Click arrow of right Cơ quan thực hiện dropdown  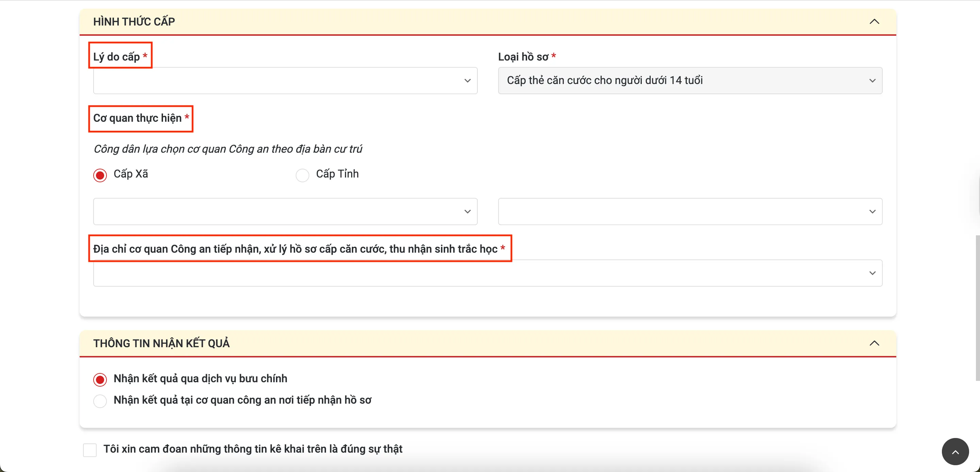click(x=872, y=212)
